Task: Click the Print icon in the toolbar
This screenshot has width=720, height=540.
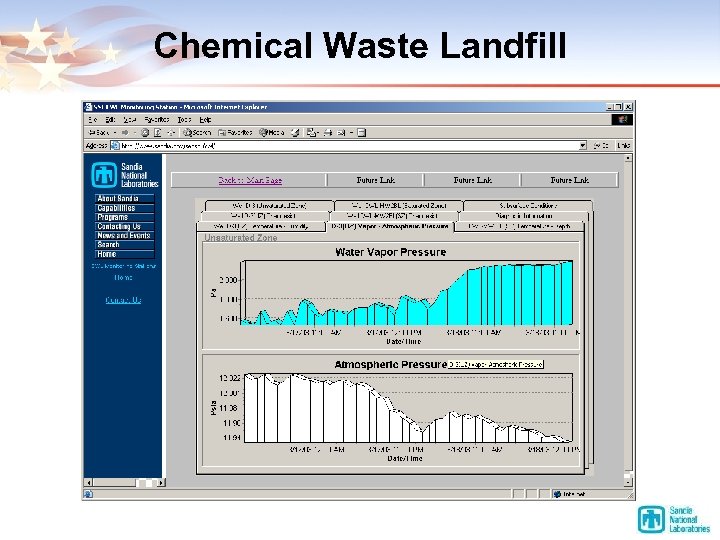Action: [x=328, y=133]
